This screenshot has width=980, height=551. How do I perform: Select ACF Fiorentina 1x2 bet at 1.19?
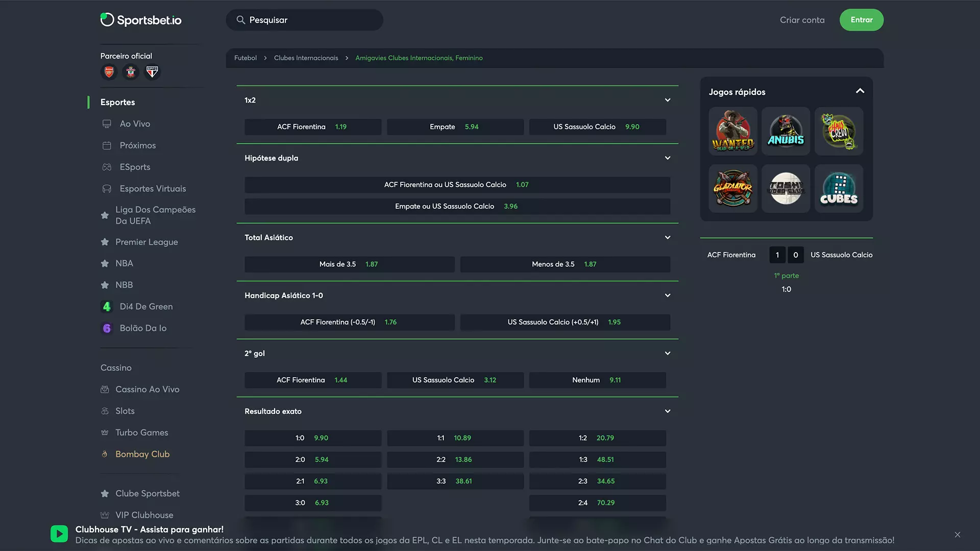tap(313, 127)
